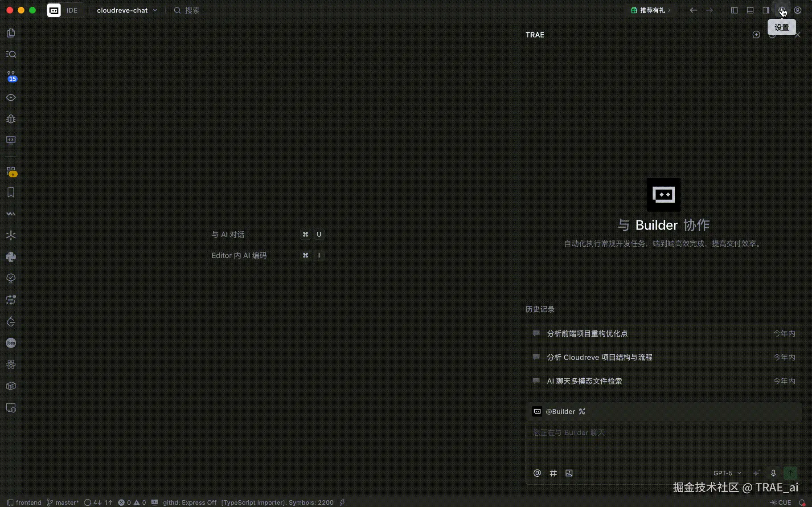Click 与 AI 对话 shortcut hint
812x507 pixels.
[x=228, y=234]
